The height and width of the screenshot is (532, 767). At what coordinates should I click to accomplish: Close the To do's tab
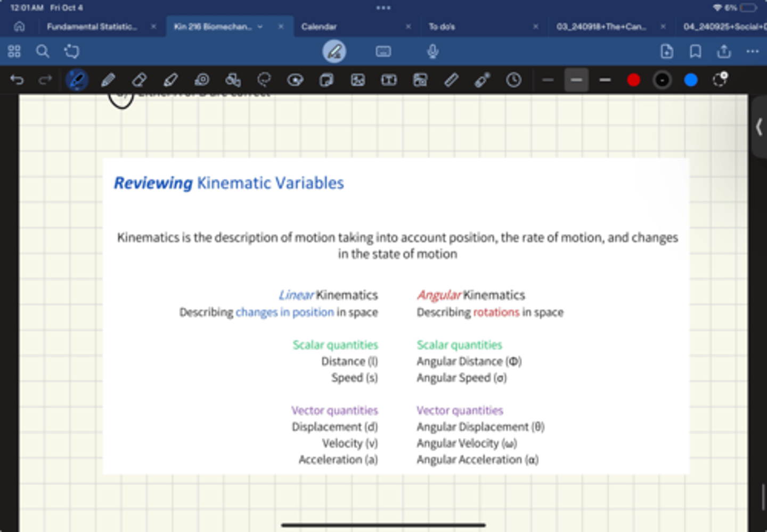point(535,27)
